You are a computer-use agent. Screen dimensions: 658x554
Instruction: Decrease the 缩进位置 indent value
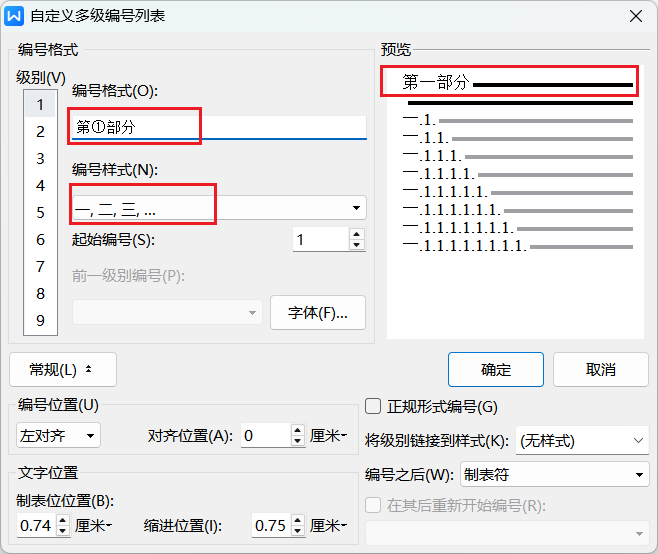(x=297, y=531)
